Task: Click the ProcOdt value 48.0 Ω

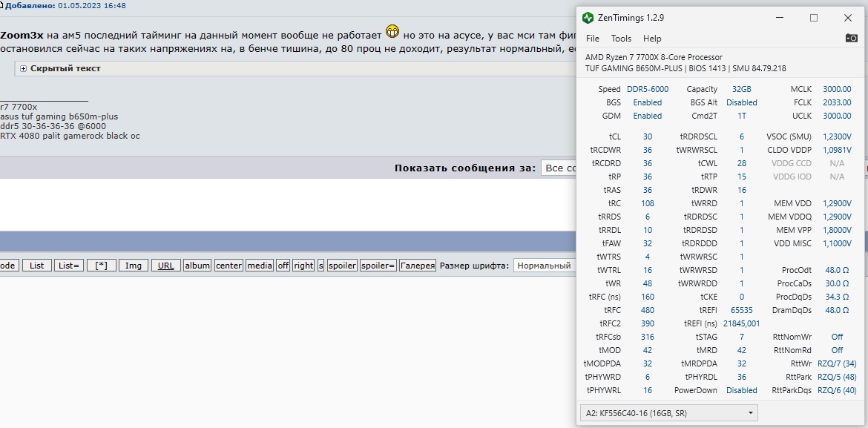Action: [837, 270]
